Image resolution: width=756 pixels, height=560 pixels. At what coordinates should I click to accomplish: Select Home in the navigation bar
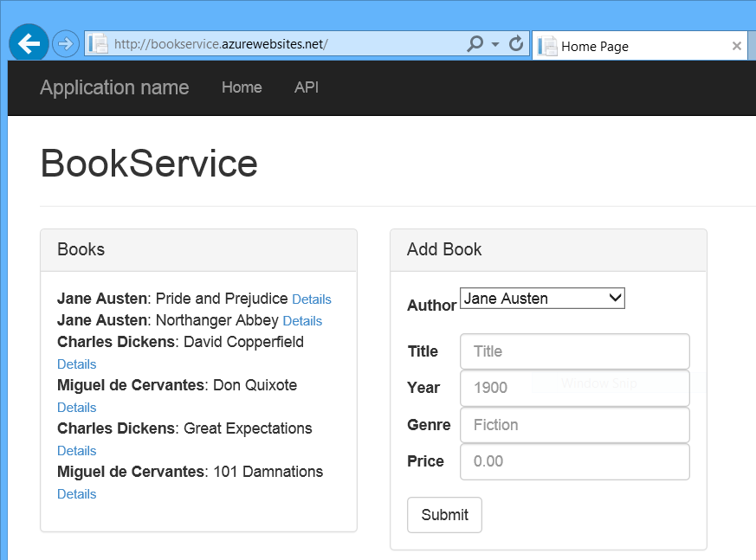[241, 87]
